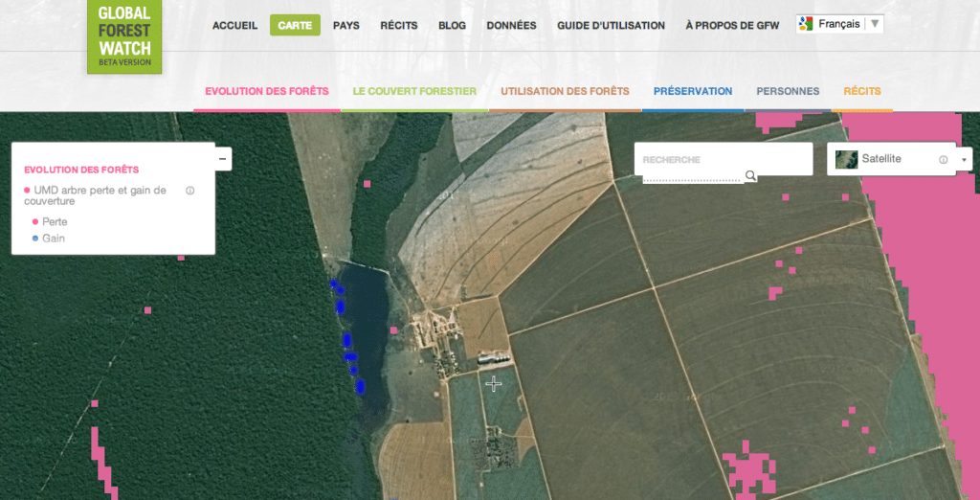
Task: Open the orange RÉCITS layer tab
Action: (x=862, y=91)
